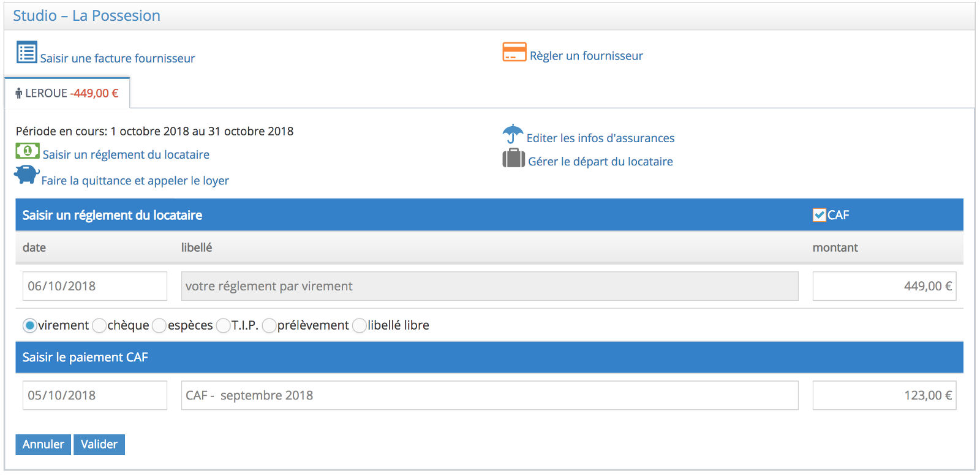Click the grey suitcase departure icon
The image size is (980, 476).
(x=514, y=158)
